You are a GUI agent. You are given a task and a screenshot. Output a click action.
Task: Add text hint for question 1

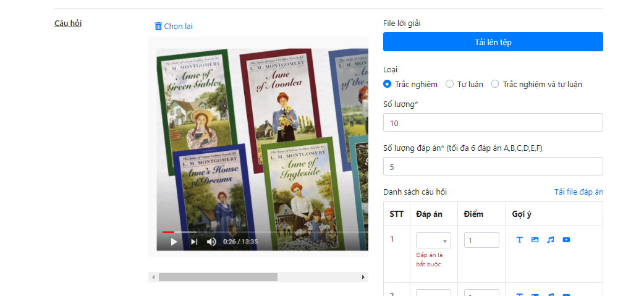pos(520,240)
